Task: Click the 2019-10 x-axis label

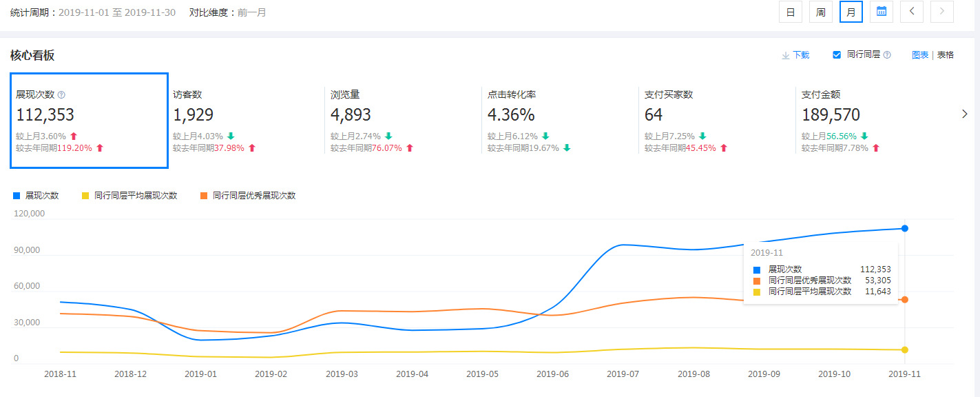Action: coord(834,374)
